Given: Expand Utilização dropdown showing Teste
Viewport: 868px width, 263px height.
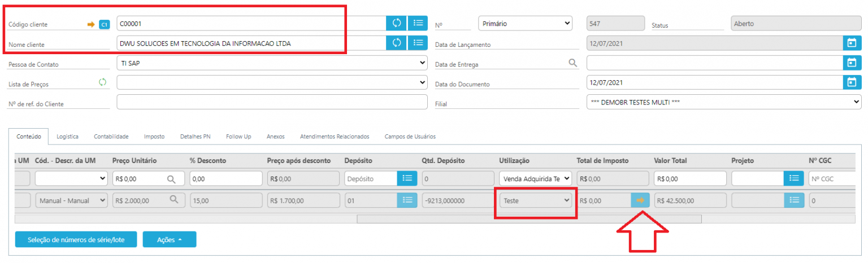Looking at the screenshot, I should [x=536, y=200].
